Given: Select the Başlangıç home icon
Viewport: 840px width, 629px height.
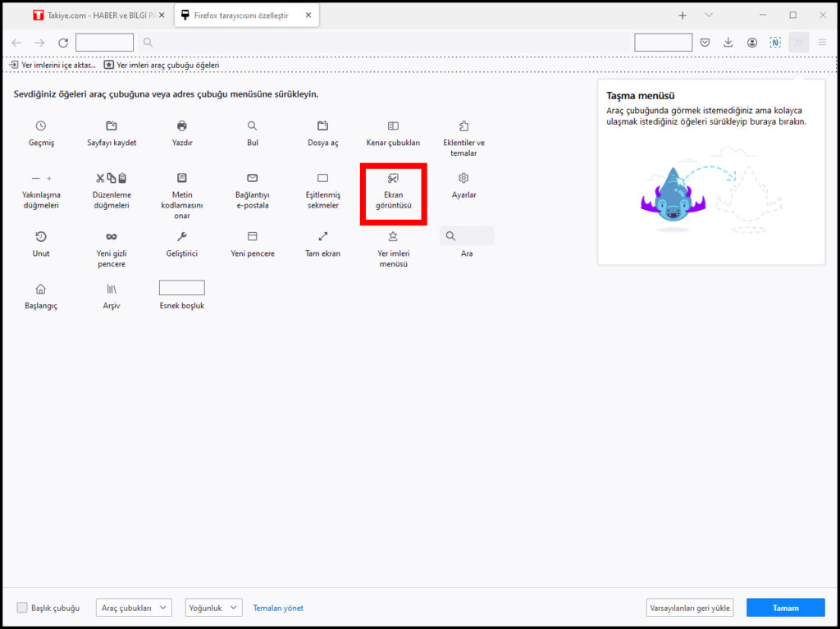Looking at the screenshot, I should coord(41,289).
